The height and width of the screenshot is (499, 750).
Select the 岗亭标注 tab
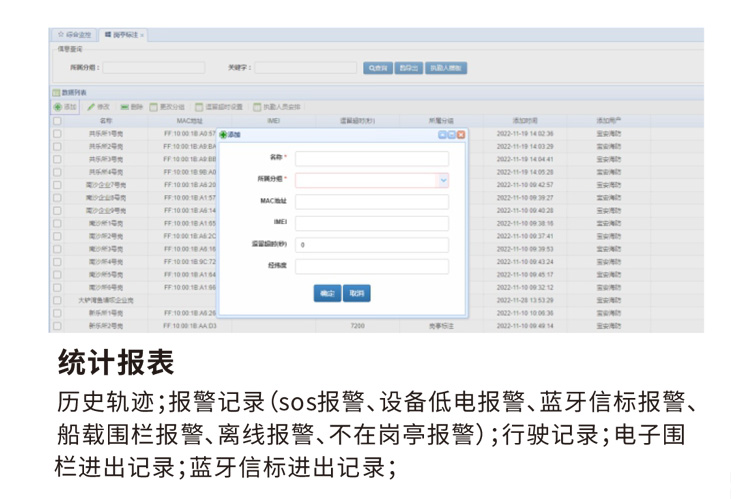122,35
